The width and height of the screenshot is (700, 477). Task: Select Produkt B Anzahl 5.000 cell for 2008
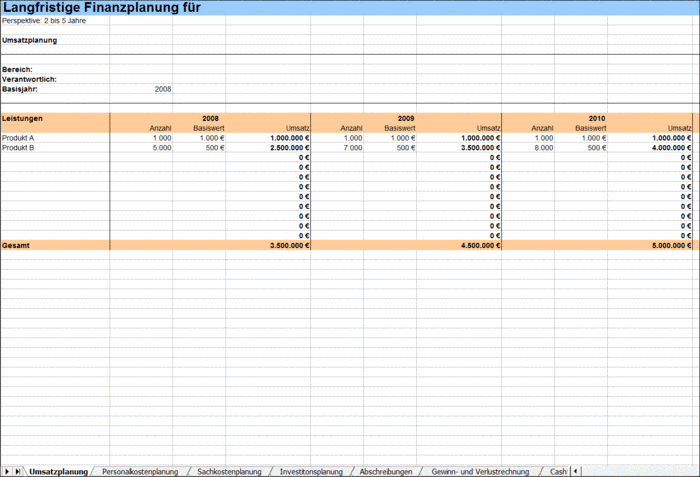click(141, 148)
